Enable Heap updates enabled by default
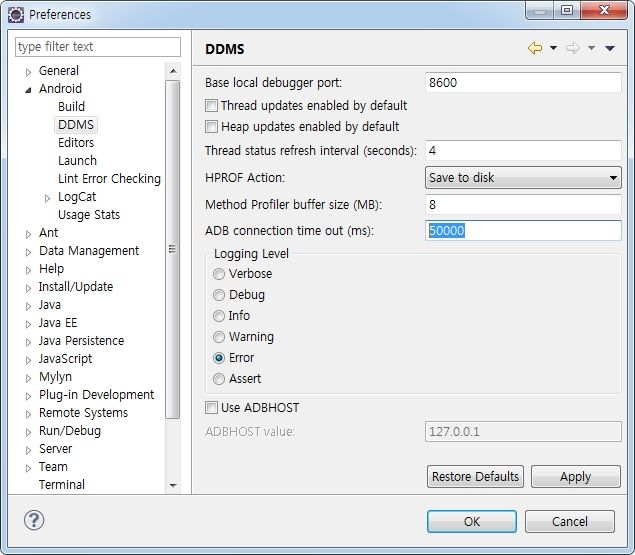The image size is (635, 555). pos(211,126)
